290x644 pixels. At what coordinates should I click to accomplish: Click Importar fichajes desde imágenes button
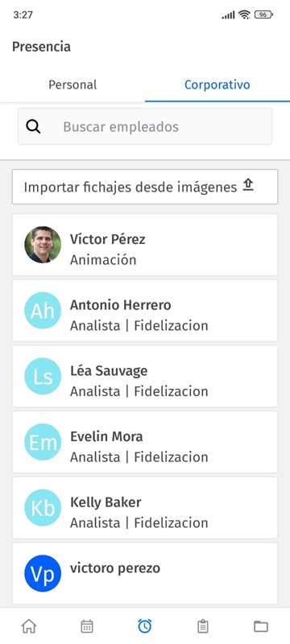[x=145, y=187]
